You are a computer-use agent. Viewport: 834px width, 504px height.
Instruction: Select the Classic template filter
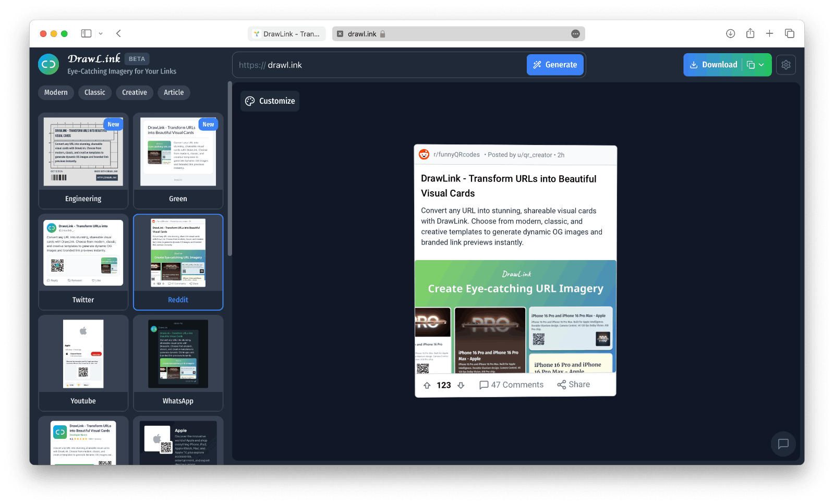(x=95, y=92)
